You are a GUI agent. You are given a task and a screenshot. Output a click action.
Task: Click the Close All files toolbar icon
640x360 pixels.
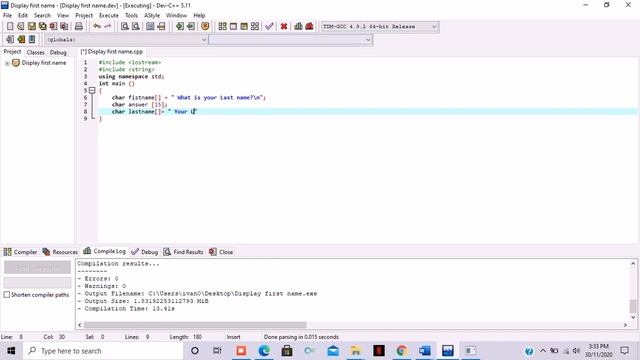click(x=64, y=27)
